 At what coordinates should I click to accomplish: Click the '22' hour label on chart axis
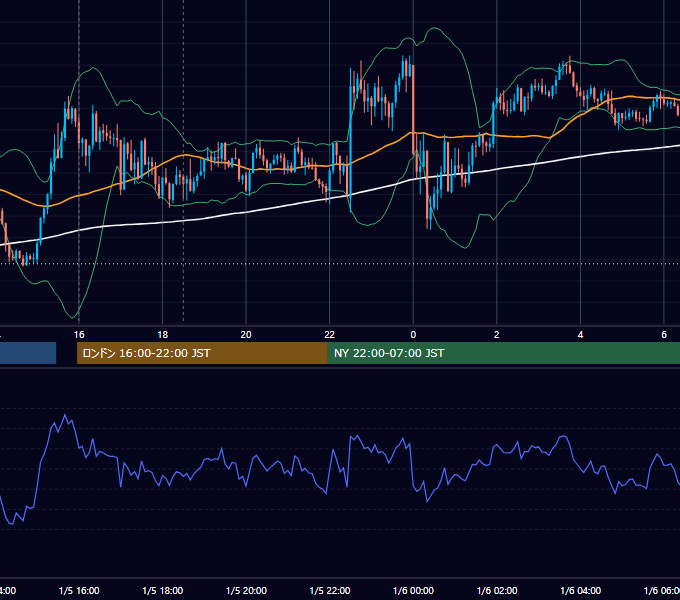tap(330, 334)
